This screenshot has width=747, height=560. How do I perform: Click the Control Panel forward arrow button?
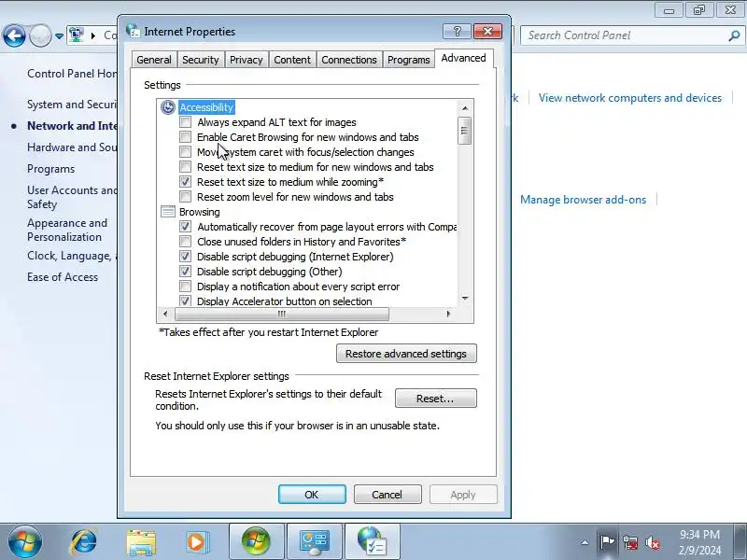click(x=40, y=35)
